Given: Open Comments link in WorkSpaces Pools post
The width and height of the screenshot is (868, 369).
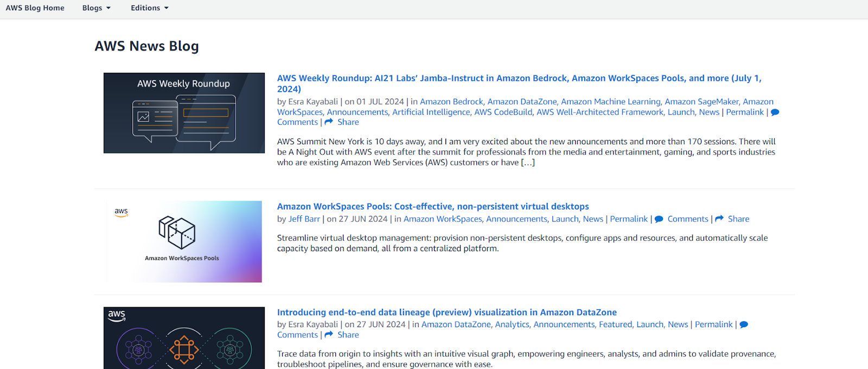Looking at the screenshot, I should (x=688, y=219).
